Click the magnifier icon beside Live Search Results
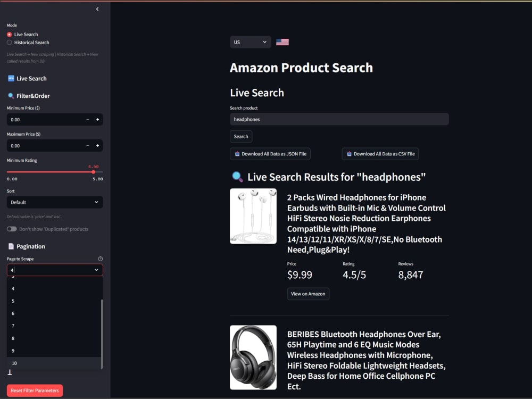This screenshot has height=399, width=532. click(237, 177)
